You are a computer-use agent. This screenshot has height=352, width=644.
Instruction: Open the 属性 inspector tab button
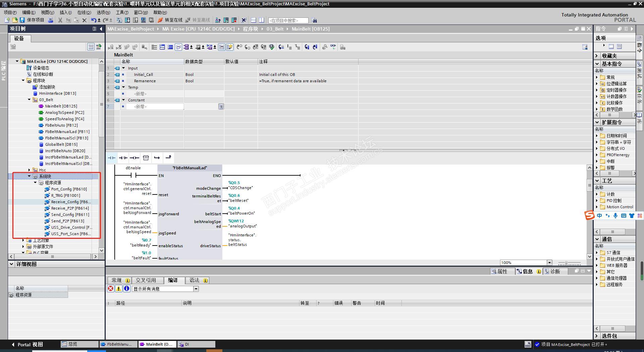click(x=502, y=271)
